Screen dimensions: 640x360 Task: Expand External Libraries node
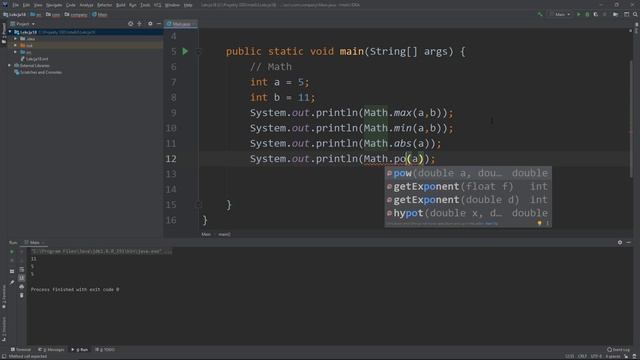(9, 65)
